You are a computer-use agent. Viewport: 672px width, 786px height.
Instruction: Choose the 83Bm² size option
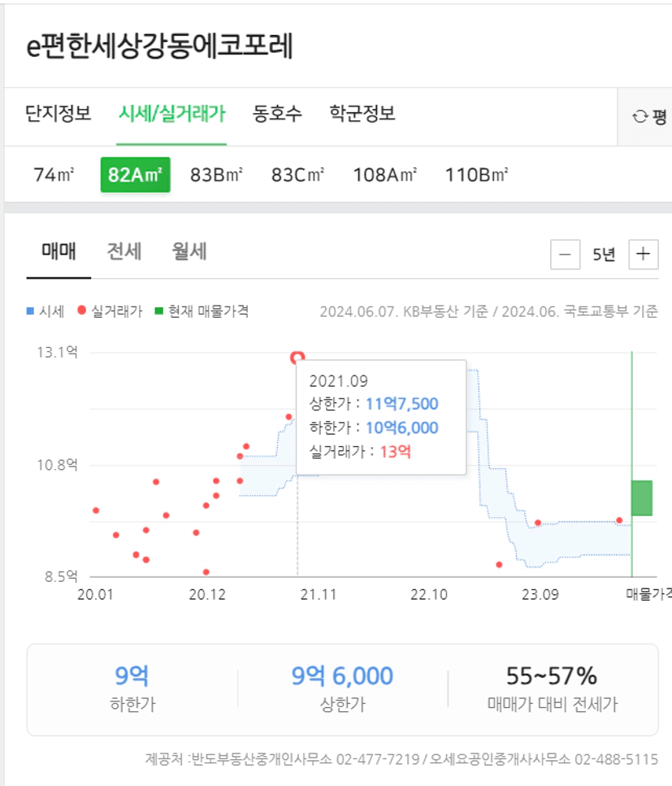click(217, 175)
